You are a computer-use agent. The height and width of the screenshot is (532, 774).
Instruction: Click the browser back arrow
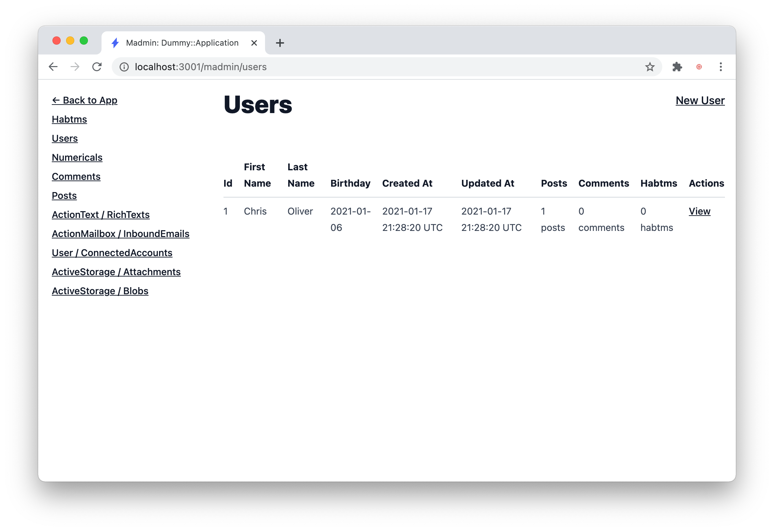(53, 67)
